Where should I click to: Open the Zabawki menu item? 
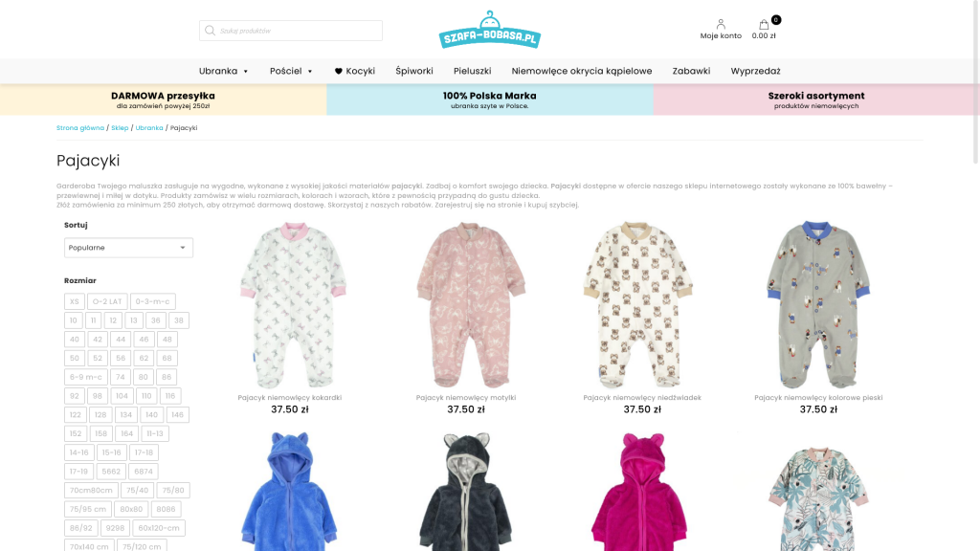tap(691, 71)
